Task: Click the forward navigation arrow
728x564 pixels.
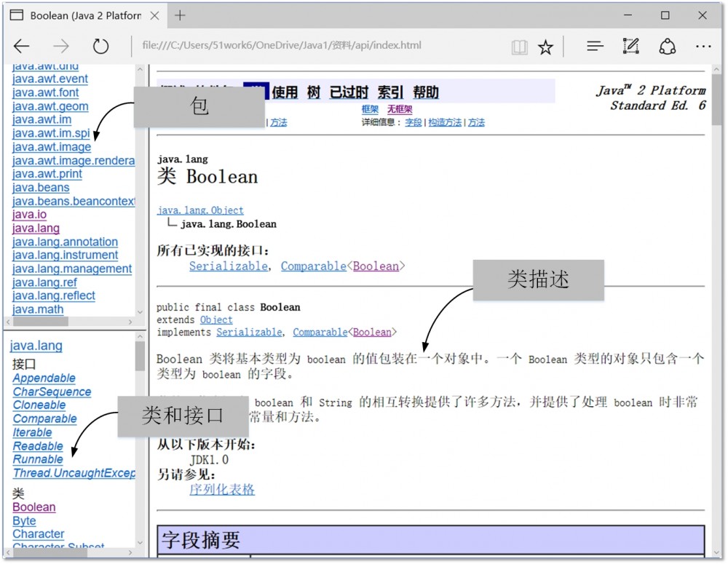Action: [x=61, y=46]
